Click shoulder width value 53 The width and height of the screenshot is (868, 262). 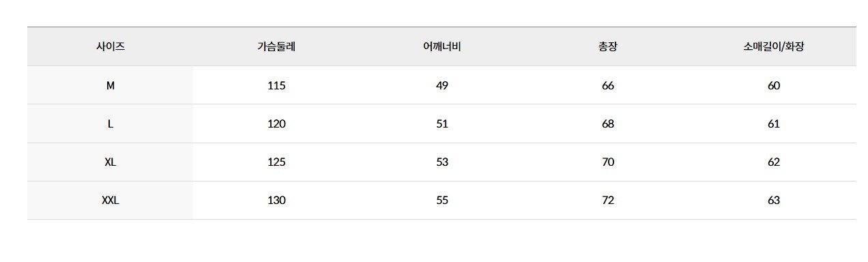pyautogui.click(x=442, y=162)
